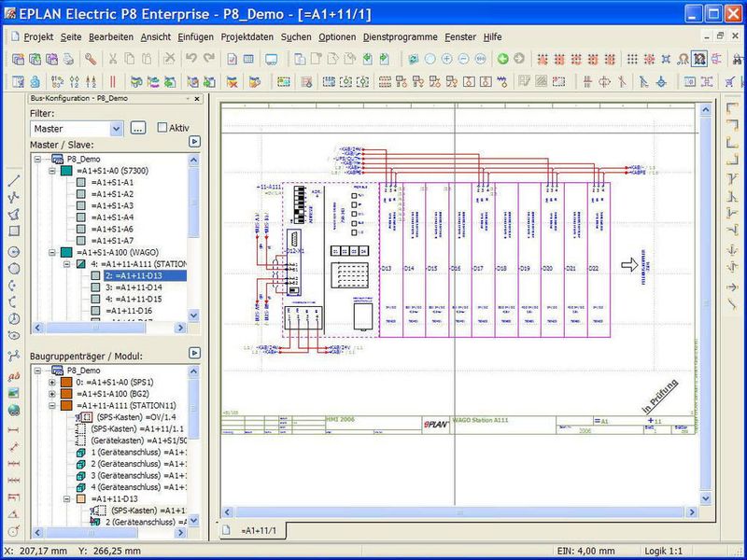This screenshot has width=747, height=560.
Task: Collapse the =A1+11-A111 (STATION11) rack node
Action: click(52, 406)
